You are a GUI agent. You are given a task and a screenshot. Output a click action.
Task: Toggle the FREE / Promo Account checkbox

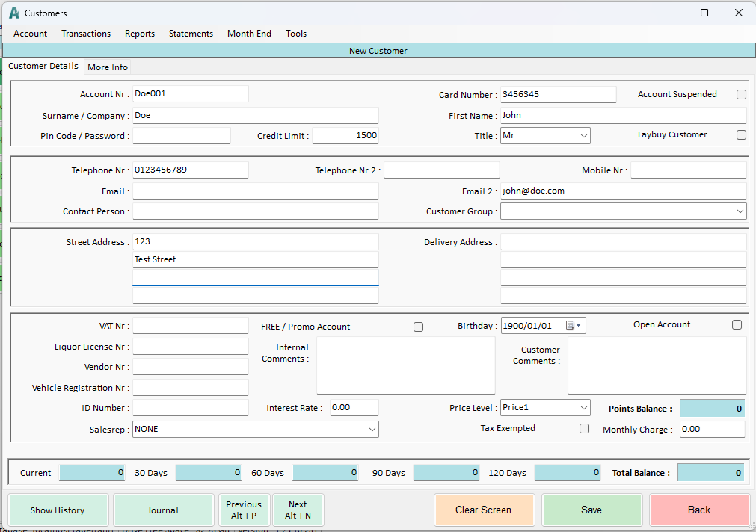pos(418,327)
